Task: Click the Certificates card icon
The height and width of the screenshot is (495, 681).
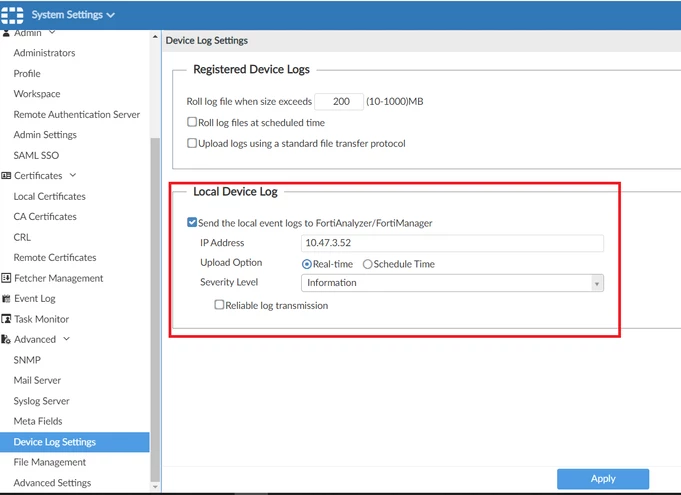Action: pyautogui.click(x=6, y=175)
